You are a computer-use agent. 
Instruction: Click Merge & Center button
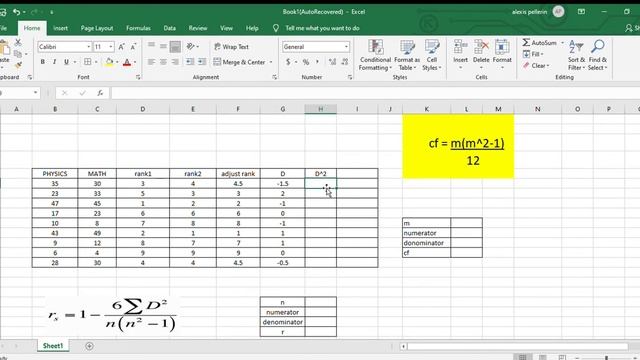click(240, 62)
